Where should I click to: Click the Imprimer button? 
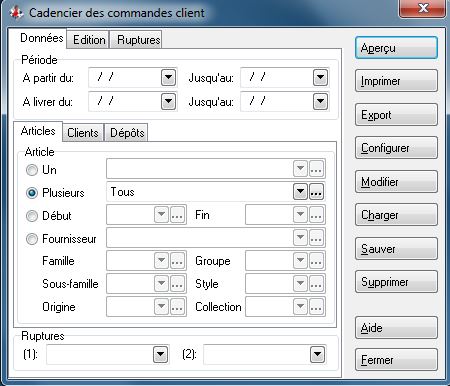396,81
